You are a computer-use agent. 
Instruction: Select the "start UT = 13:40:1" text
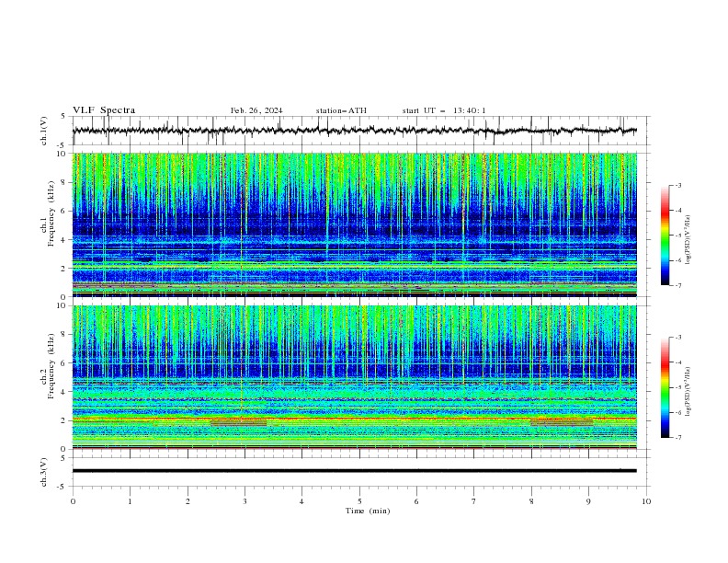444,110
